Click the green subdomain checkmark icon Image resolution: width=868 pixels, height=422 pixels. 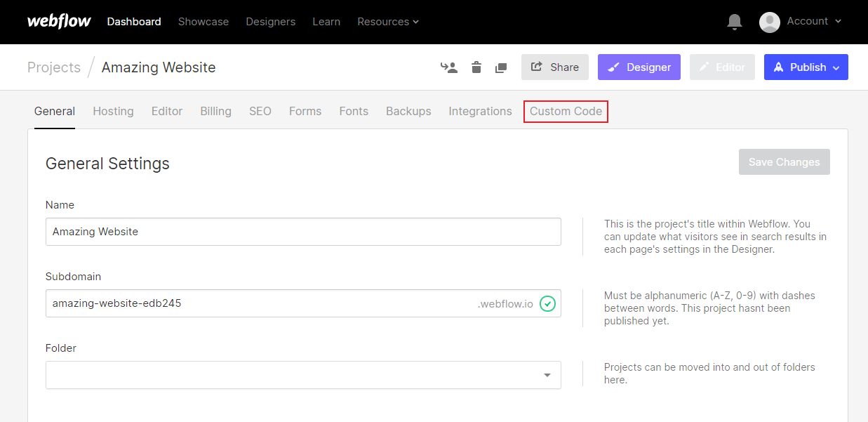tap(547, 304)
